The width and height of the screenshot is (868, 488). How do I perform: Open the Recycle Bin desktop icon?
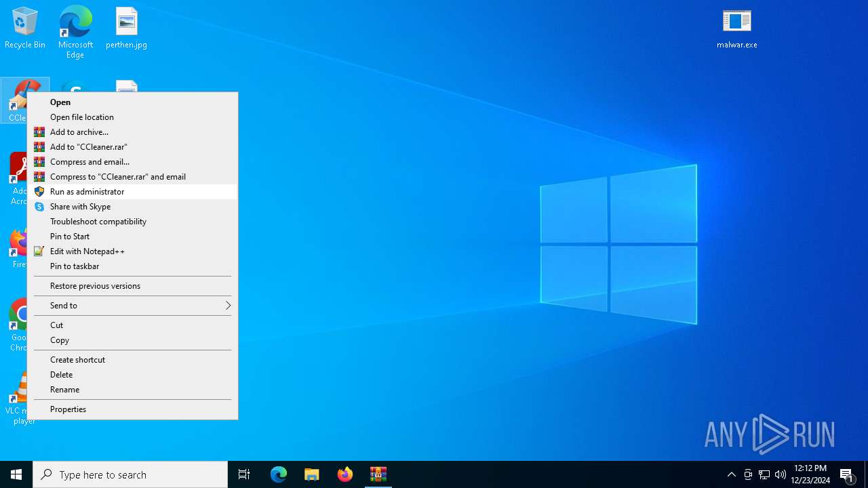(25, 28)
